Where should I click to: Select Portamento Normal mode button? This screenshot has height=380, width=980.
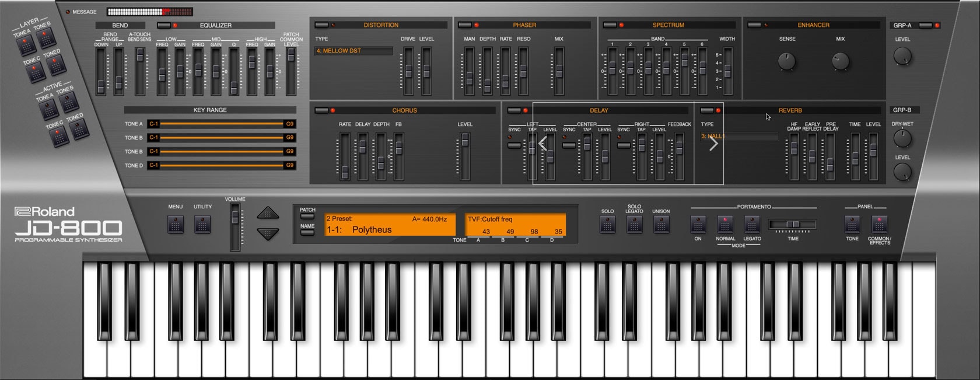pyautogui.click(x=725, y=224)
